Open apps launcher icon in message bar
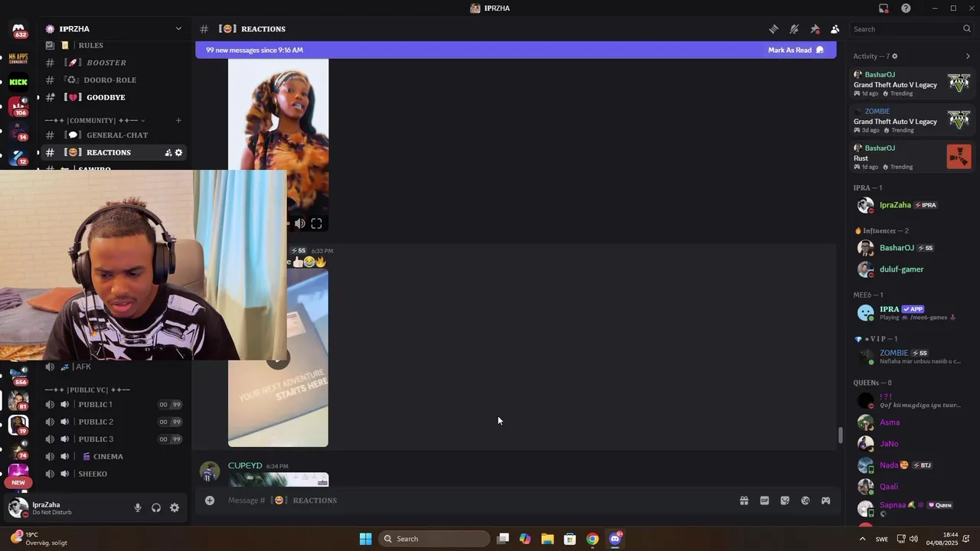Image resolution: width=980 pixels, height=551 pixels. (x=825, y=500)
